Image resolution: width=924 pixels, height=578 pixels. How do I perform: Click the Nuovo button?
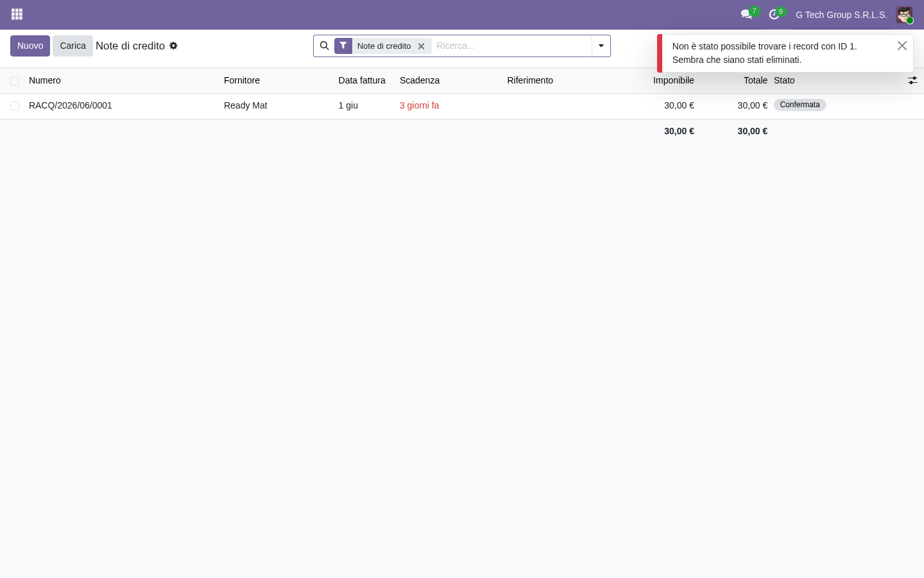pyautogui.click(x=30, y=46)
